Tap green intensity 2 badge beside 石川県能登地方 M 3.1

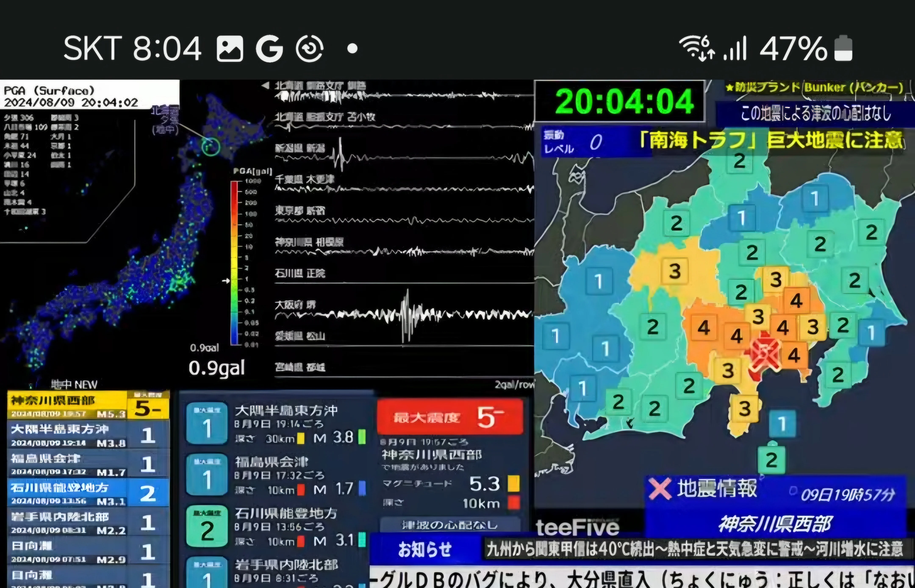pos(207,526)
